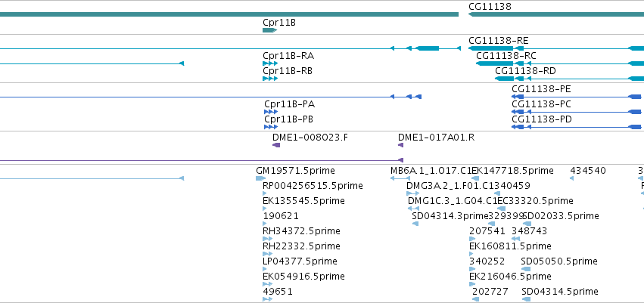Click the 207541 feature label
The image size is (644, 303).
click(x=487, y=231)
